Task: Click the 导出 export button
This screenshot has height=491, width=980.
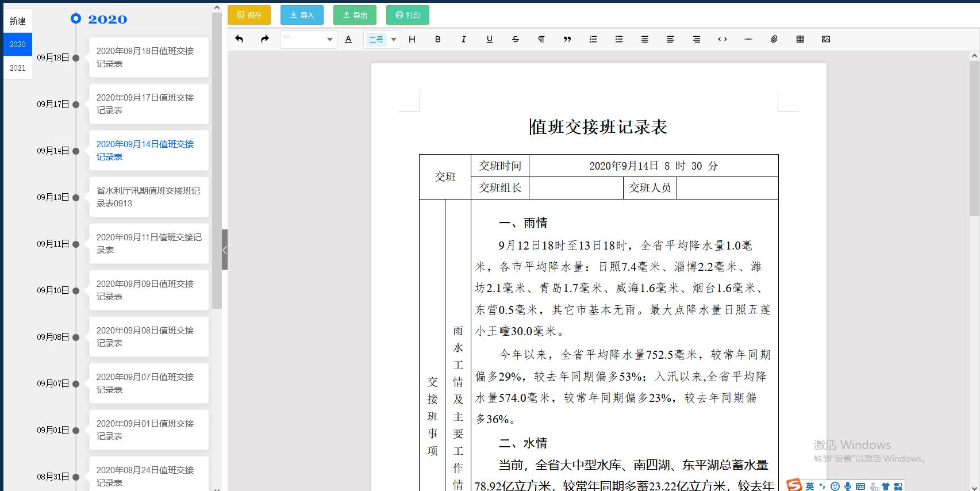Action: point(355,15)
